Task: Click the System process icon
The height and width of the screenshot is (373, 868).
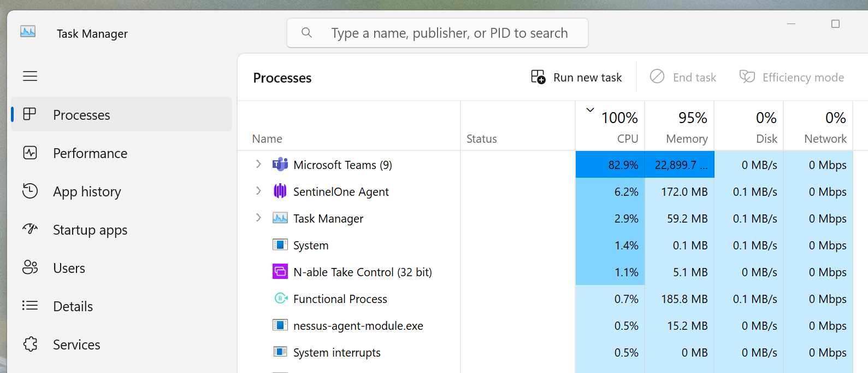Action: 280,244
